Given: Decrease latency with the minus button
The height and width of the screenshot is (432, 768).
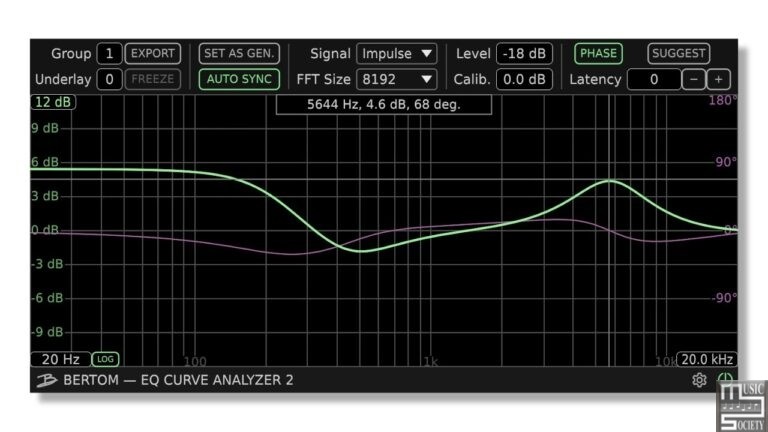Looking at the screenshot, I should [x=694, y=79].
